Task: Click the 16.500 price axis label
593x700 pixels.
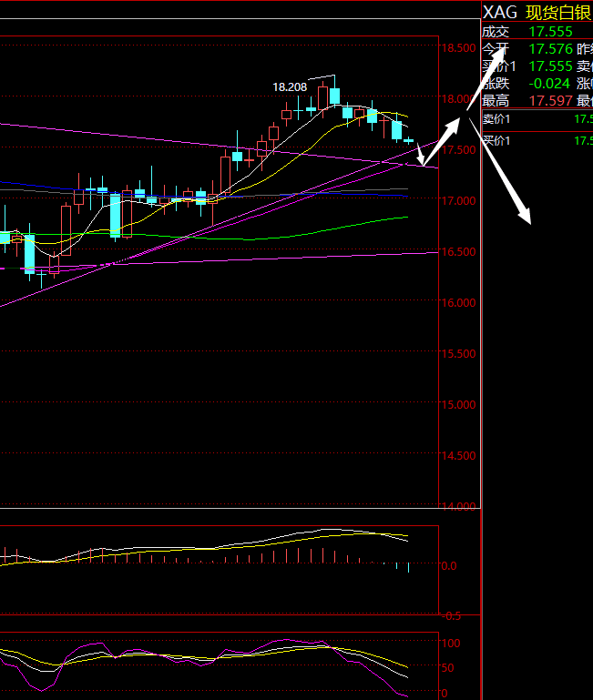Action: [x=459, y=252]
